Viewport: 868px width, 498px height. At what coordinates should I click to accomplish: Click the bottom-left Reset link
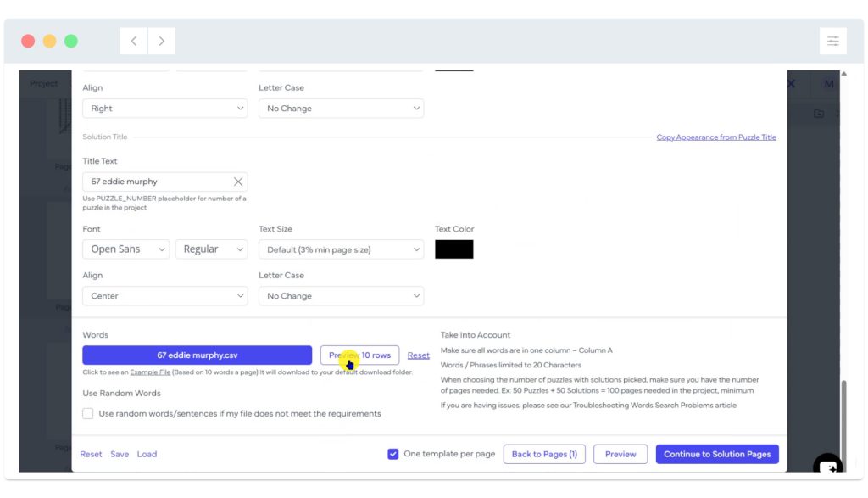[91, 454]
